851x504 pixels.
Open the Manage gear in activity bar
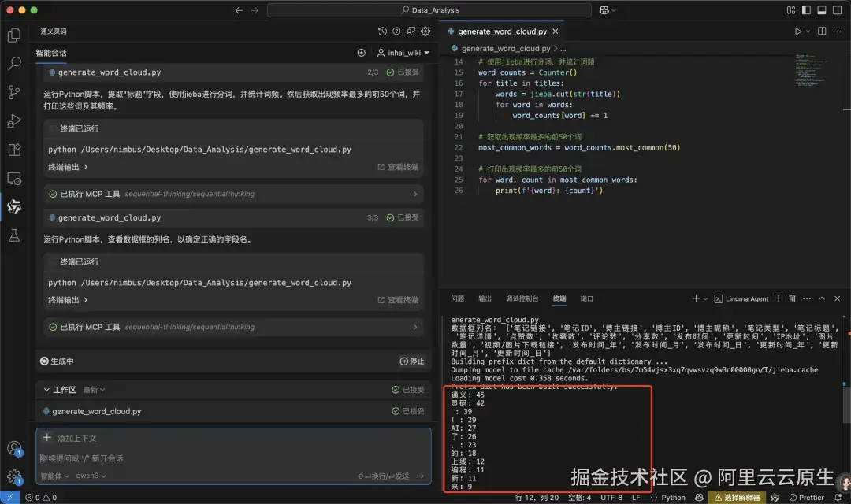click(14, 477)
